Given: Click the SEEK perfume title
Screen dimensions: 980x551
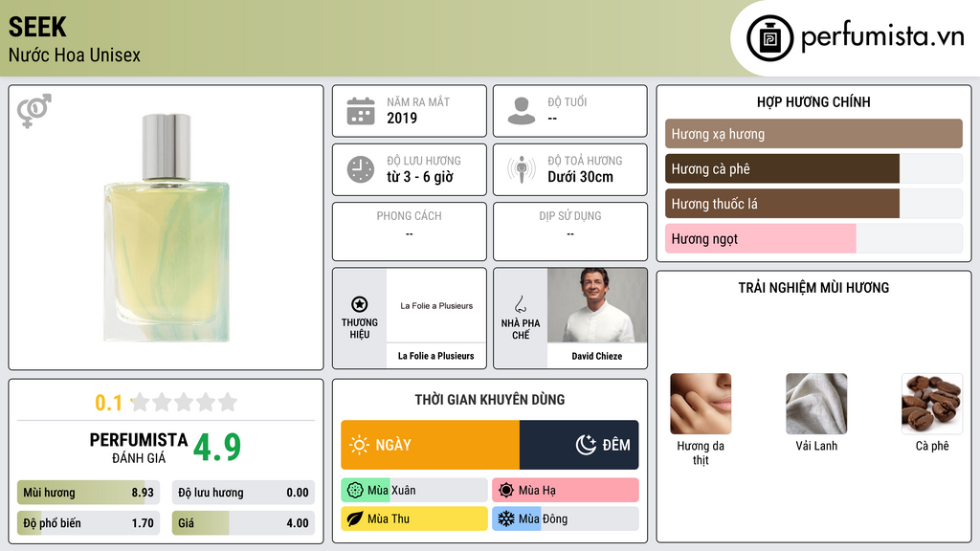Looking at the screenshot, I should coord(37,27).
